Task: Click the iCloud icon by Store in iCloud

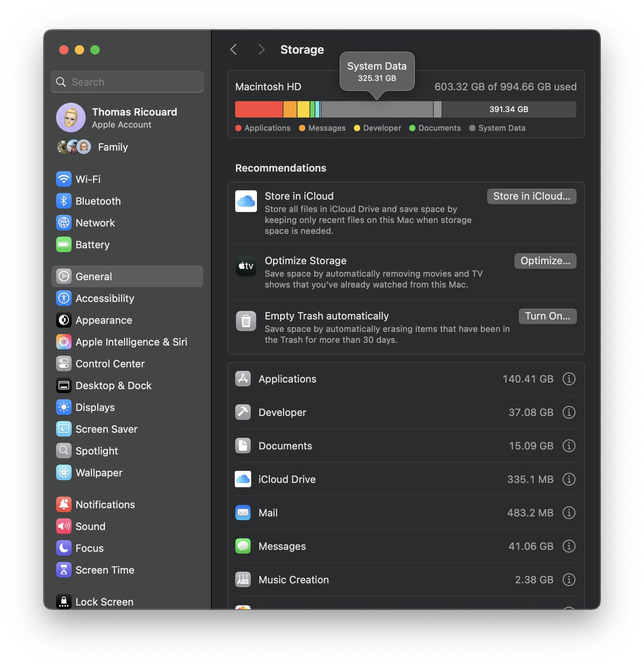Action: 246,201
